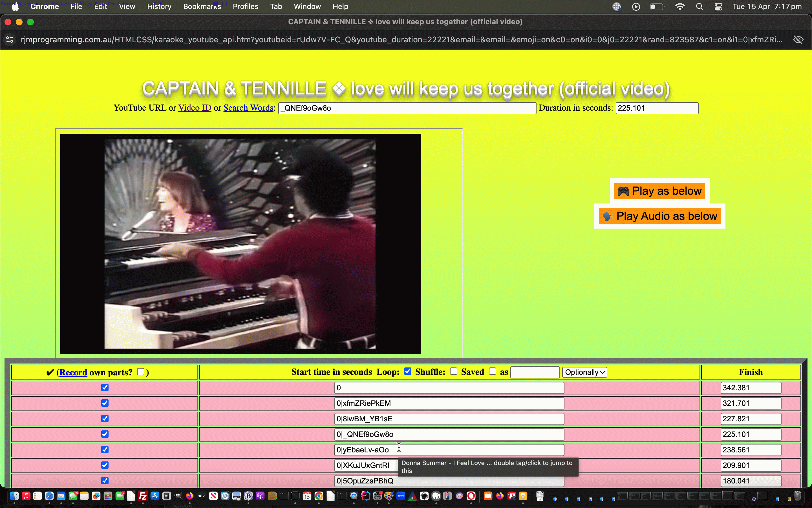Click the Play as below button

pos(660,191)
